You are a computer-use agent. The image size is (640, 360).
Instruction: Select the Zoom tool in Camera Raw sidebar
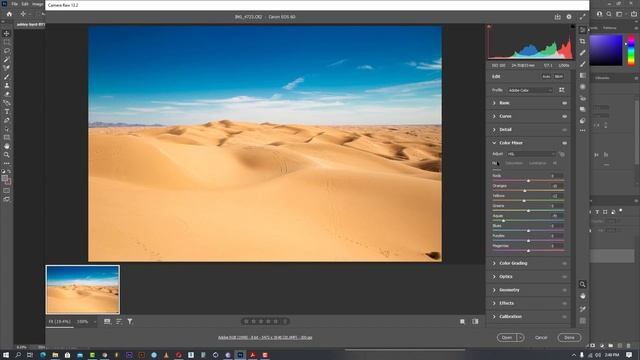tap(582, 284)
